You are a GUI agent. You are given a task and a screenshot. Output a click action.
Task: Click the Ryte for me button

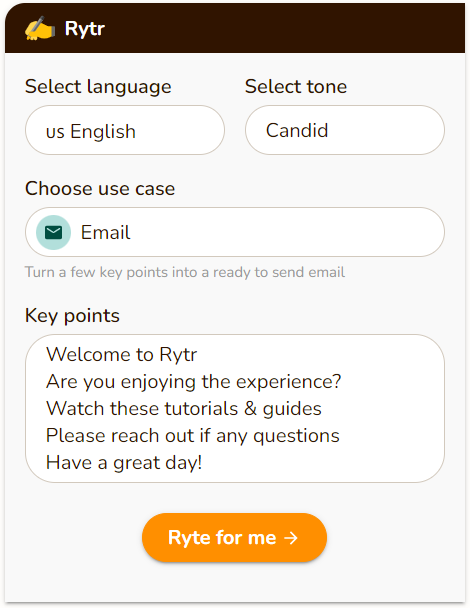coord(235,538)
